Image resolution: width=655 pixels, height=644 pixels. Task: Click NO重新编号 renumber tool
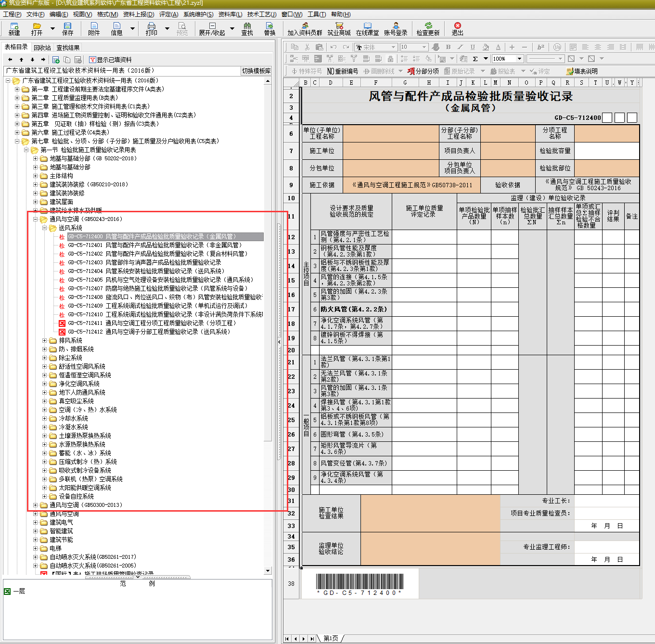click(343, 71)
